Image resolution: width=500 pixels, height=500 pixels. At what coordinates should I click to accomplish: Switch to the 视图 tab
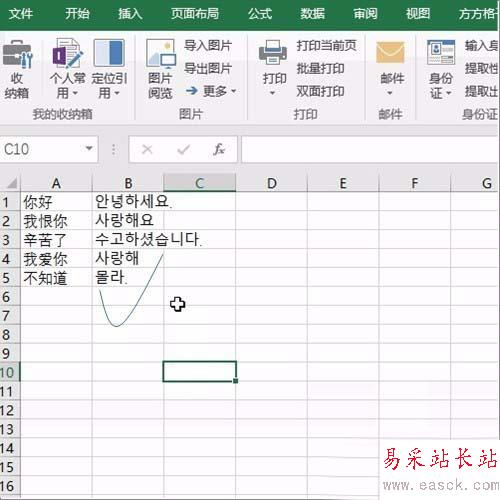418,14
